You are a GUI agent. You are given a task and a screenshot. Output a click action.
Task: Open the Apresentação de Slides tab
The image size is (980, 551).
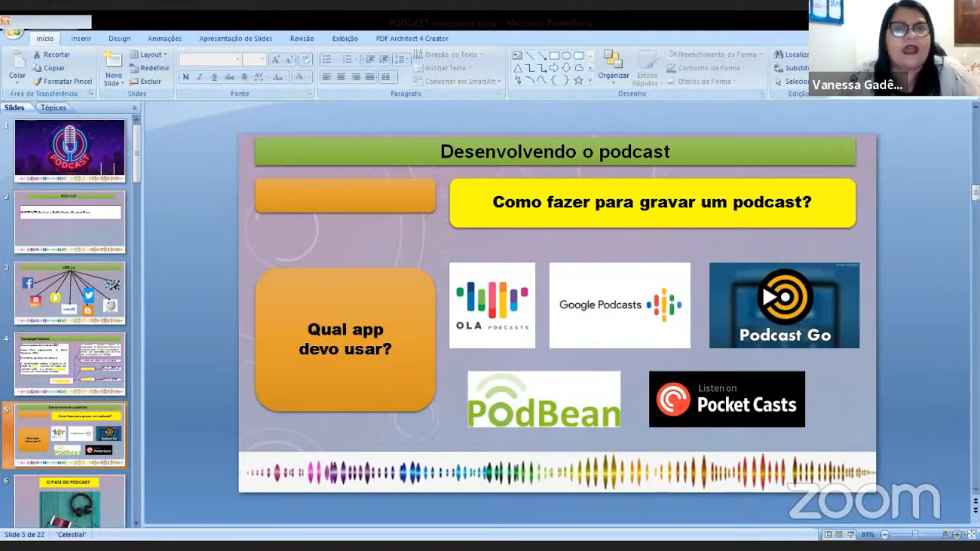tap(235, 39)
